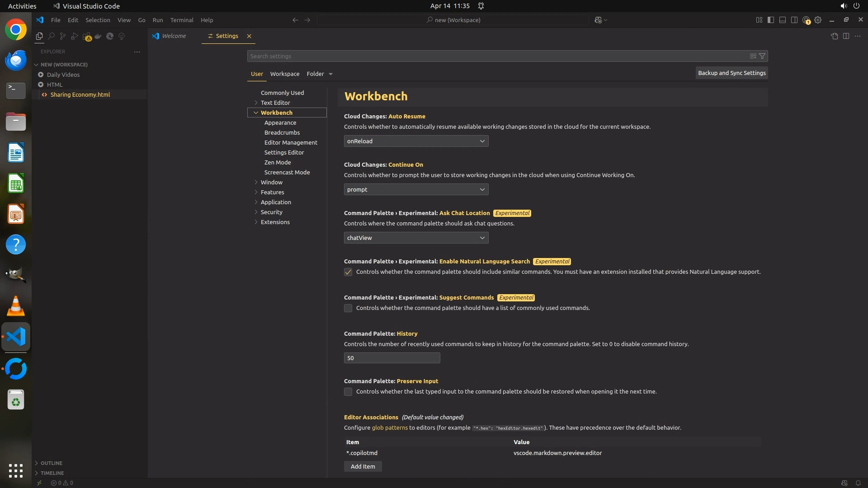Open the Terminal menu
Viewport: 868px width, 488px height.
click(182, 20)
